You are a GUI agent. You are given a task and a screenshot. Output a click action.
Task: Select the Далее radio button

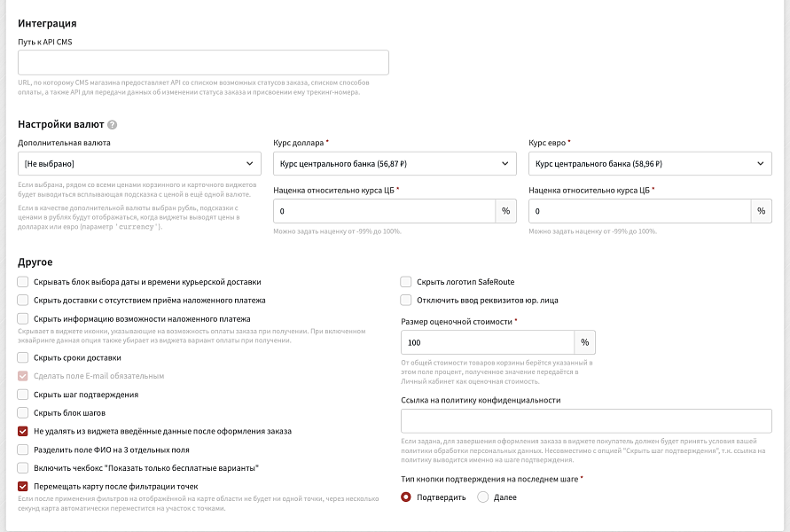pos(483,497)
